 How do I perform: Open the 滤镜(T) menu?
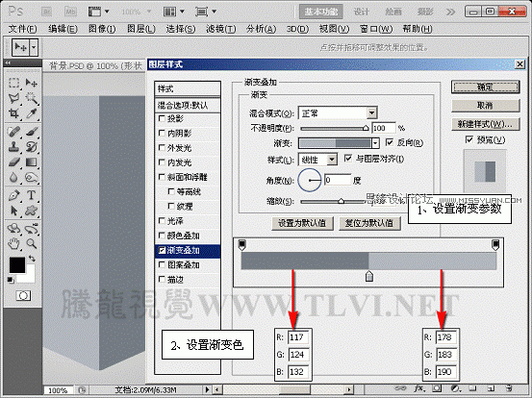(221, 29)
